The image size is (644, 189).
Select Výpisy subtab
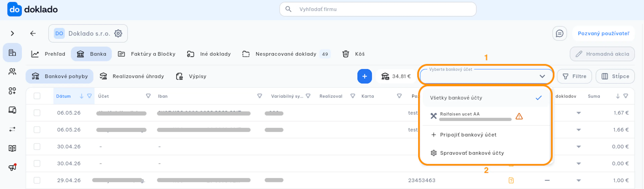191,76
